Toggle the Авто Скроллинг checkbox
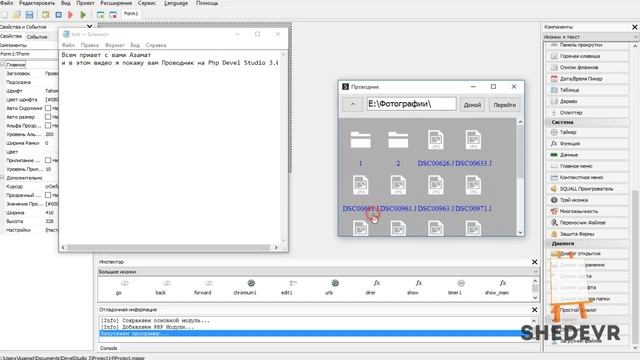Screen dimensions: 640x360 click(48, 108)
